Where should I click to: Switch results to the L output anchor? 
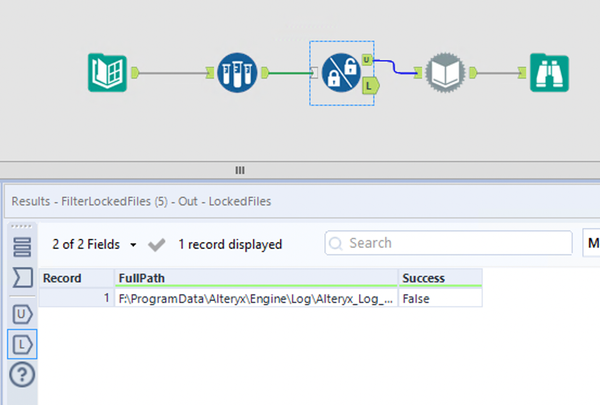23,344
